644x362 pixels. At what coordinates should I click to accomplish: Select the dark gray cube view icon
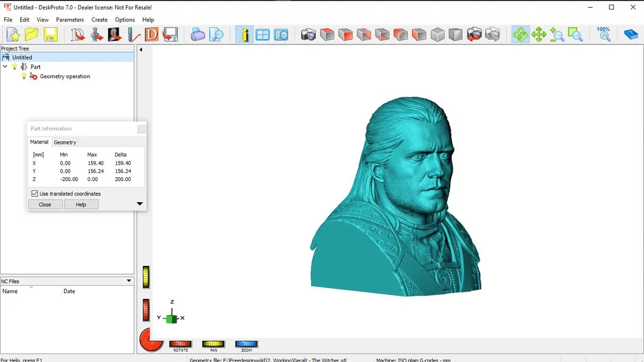click(x=456, y=35)
